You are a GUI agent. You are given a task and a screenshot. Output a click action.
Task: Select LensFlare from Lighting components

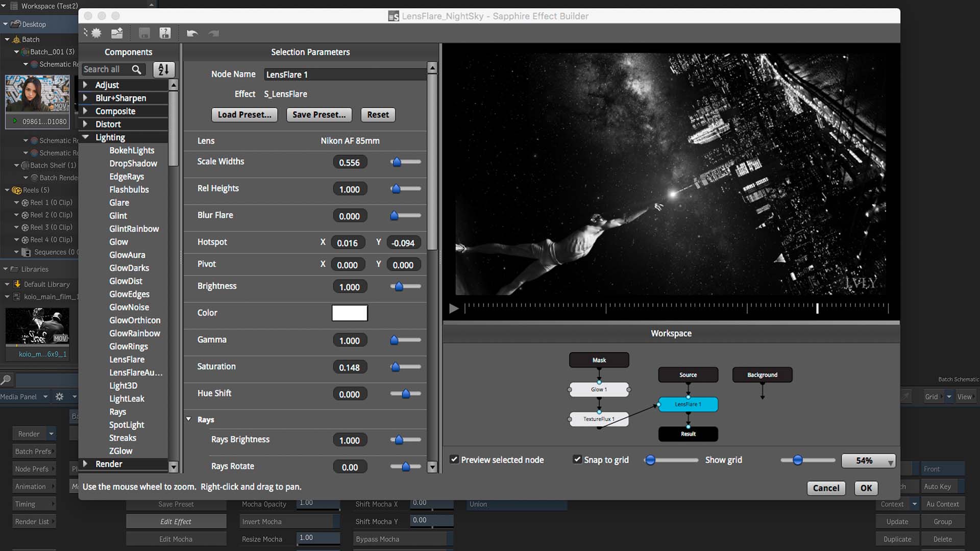(127, 359)
